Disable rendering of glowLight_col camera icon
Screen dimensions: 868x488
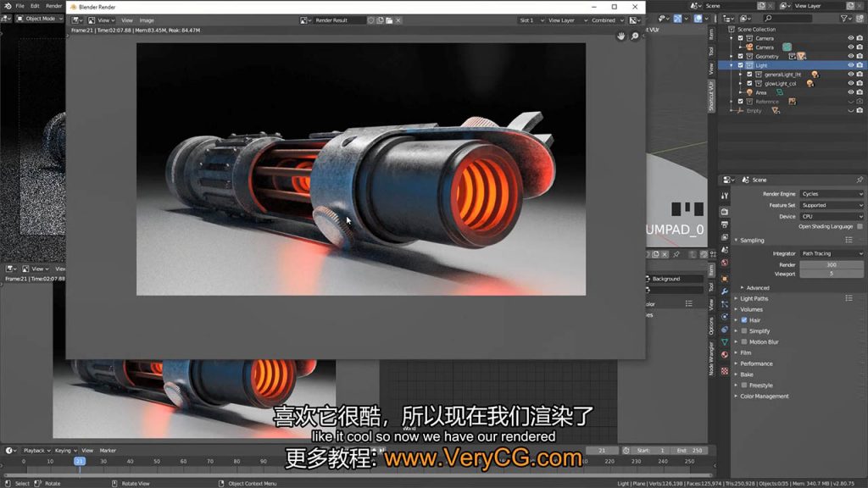point(860,84)
